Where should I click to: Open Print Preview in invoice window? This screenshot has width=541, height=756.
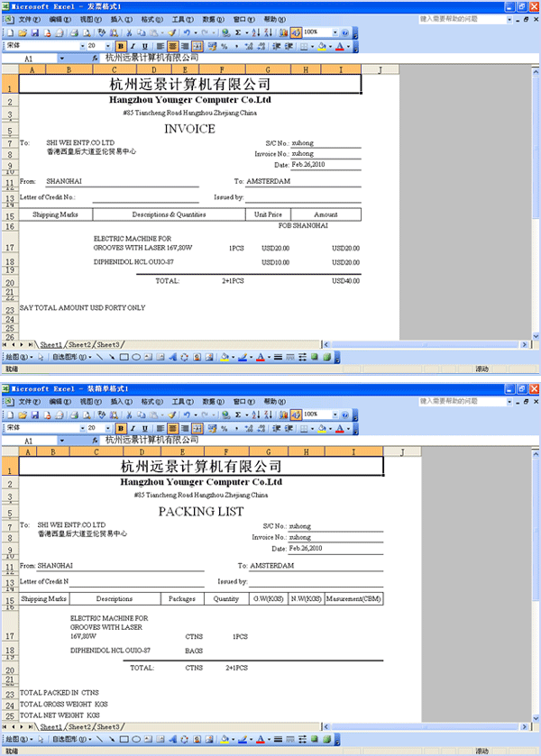pyautogui.click(x=87, y=32)
